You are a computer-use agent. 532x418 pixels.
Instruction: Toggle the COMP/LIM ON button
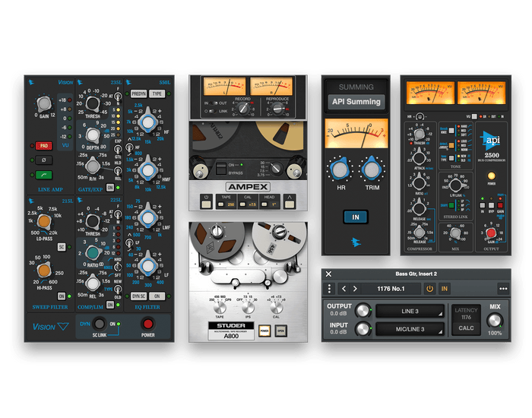[x=110, y=305]
